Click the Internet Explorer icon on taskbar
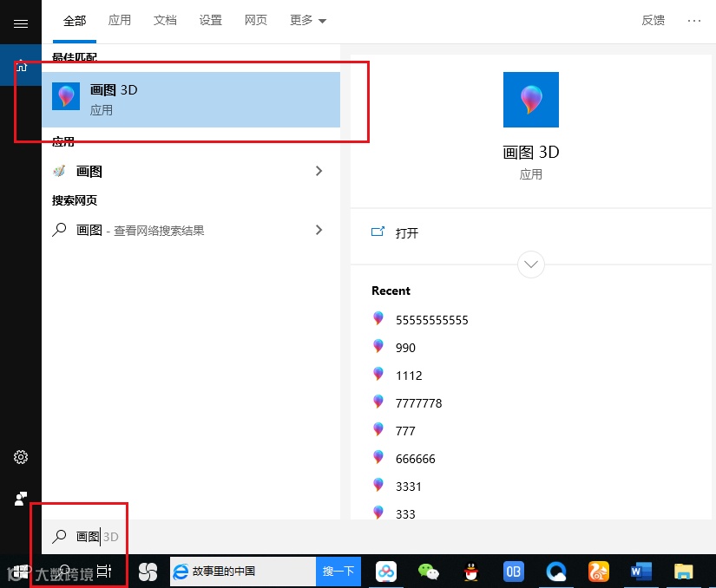The height and width of the screenshot is (588, 716). pyautogui.click(x=181, y=572)
